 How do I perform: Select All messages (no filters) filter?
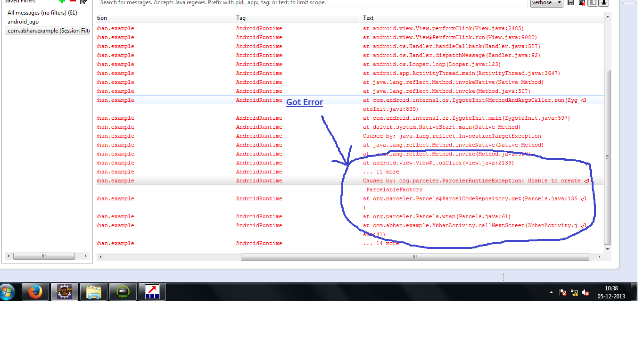click(x=42, y=13)
